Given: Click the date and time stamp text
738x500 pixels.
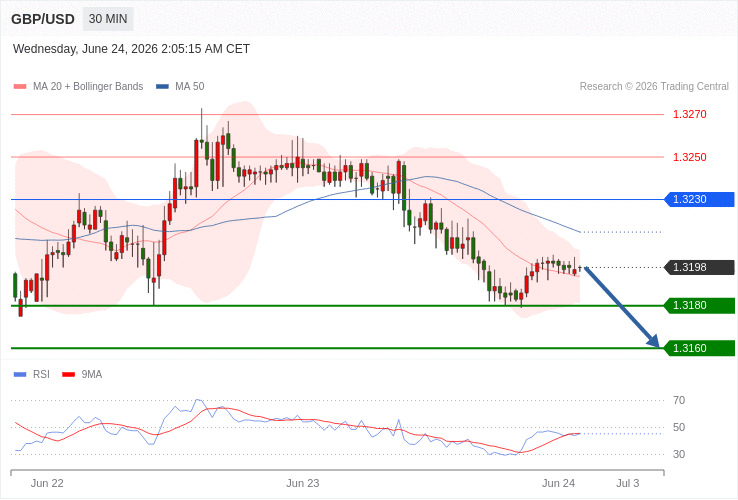Looking at the screenshot, I should tap(131, 49).
